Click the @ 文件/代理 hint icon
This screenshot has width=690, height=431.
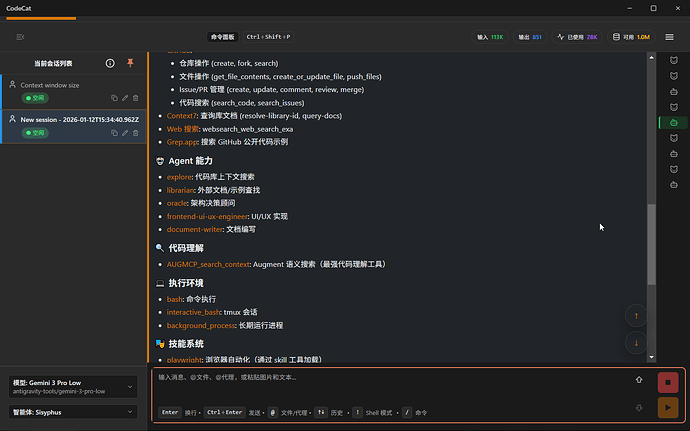pos(273,413)
